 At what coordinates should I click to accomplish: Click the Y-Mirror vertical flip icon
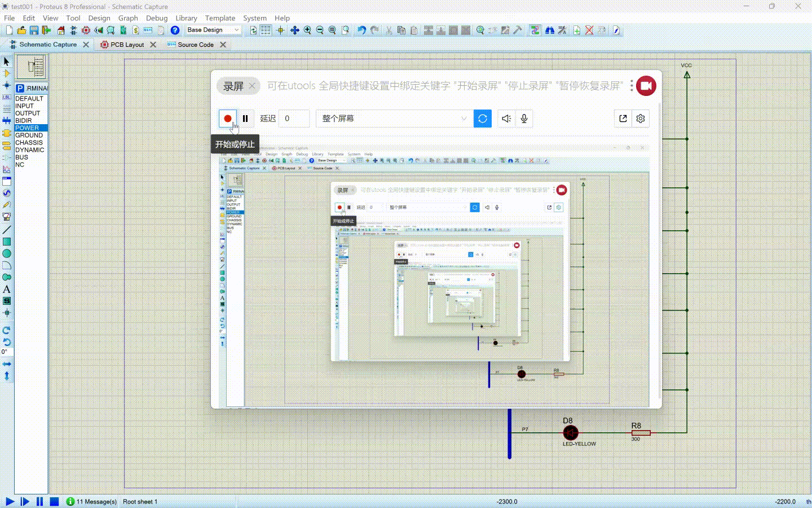(x=7, y=375)
